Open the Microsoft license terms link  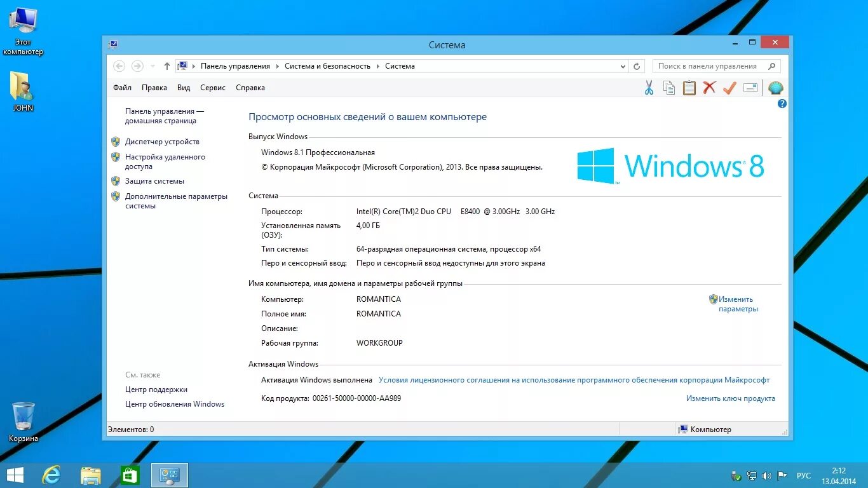574,380
